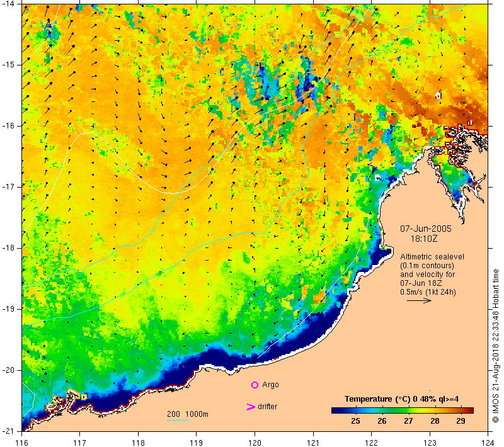Screen dimensions: 504x447
Task: Click the 'and velocity for' caption line
Action: pos(428,274)
